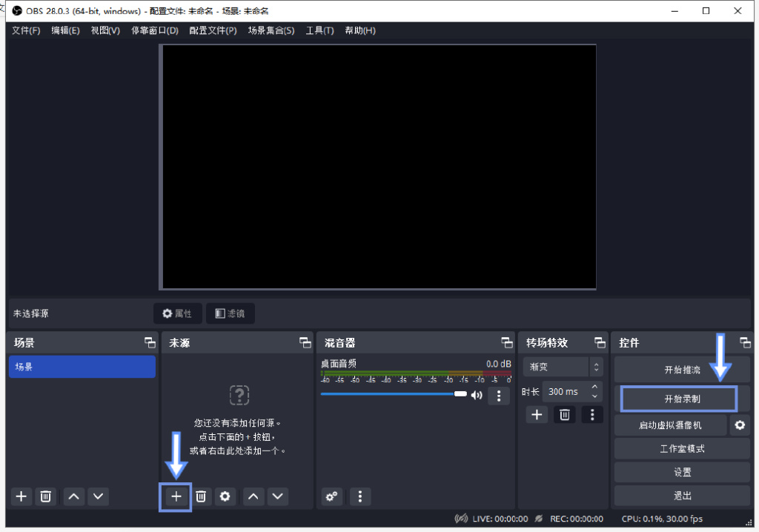
Task: Open source properties gear in sources panel
Action: (x=225, y=496)
